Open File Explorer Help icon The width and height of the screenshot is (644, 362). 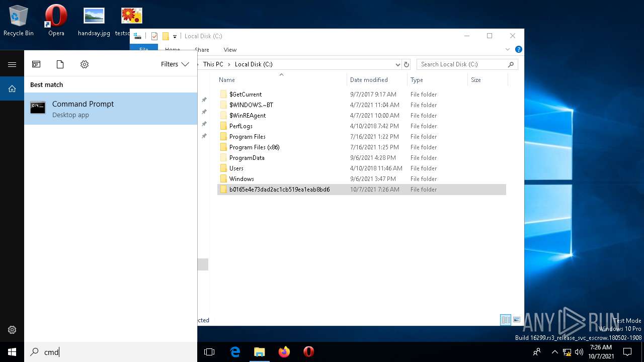(518, 49)
